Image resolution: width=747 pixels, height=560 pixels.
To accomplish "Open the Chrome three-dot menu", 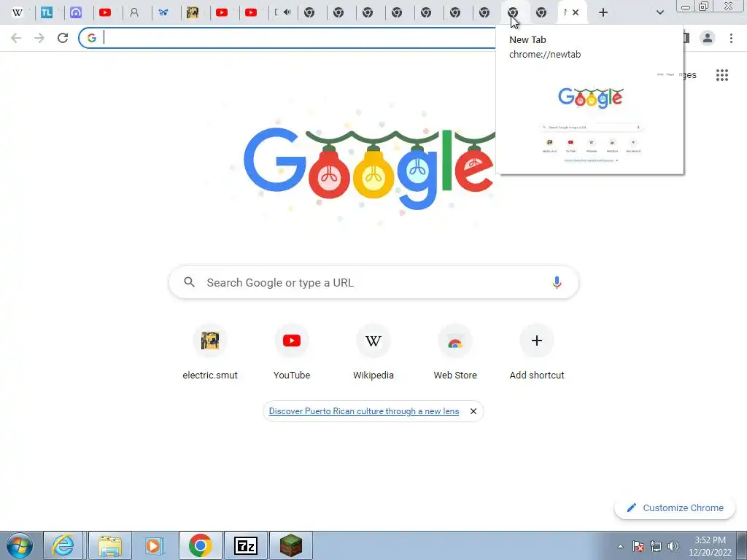I will point(731,38).
